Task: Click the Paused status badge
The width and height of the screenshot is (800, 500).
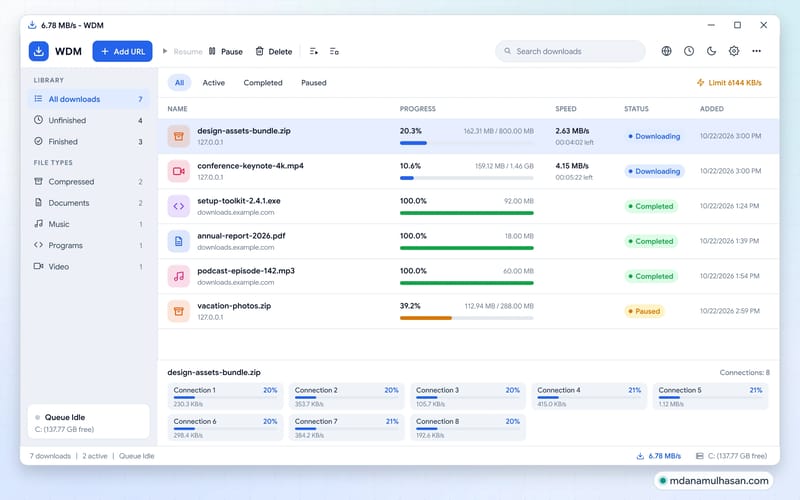Action: pos(644,311)
